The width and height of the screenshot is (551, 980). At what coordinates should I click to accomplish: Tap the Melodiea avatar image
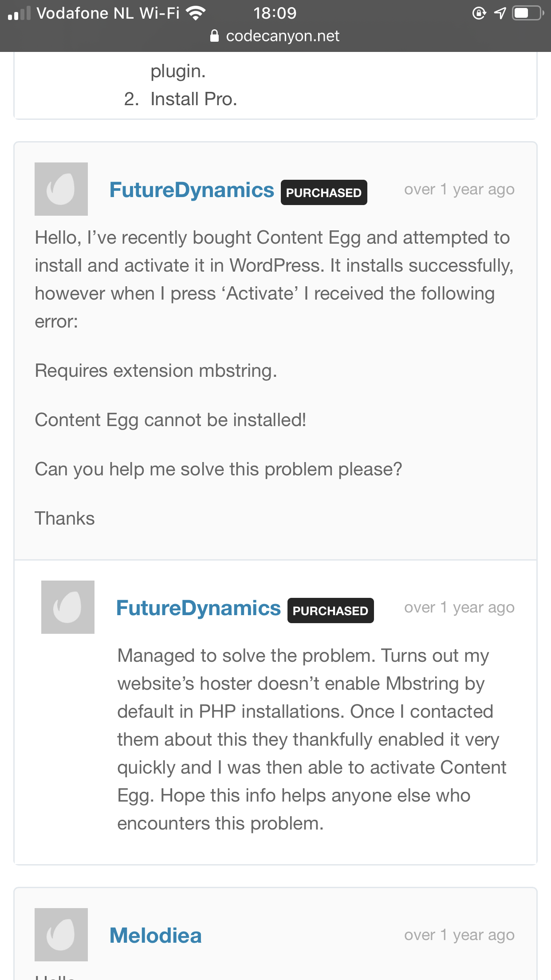(x=61, y=935)
